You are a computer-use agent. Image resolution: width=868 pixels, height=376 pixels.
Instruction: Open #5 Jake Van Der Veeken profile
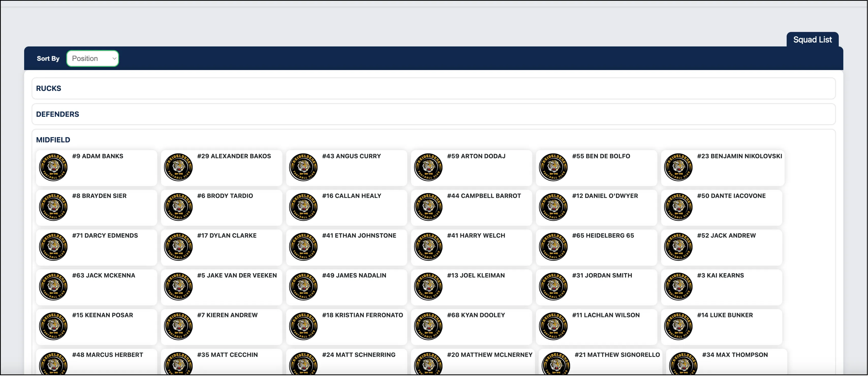(237, 275)
